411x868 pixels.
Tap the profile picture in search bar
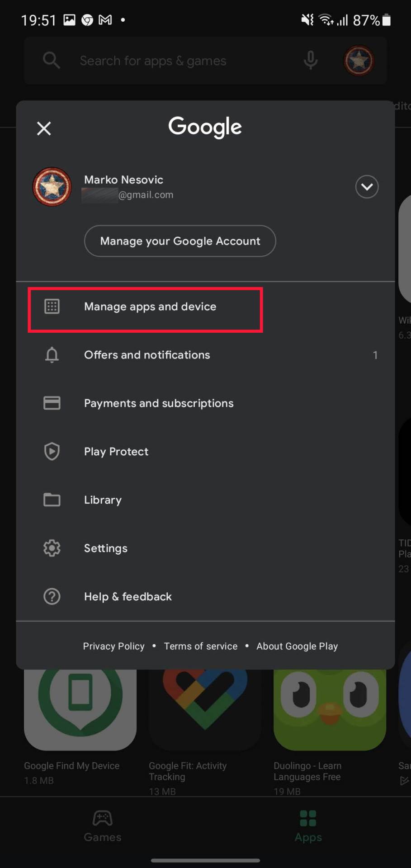359,60
